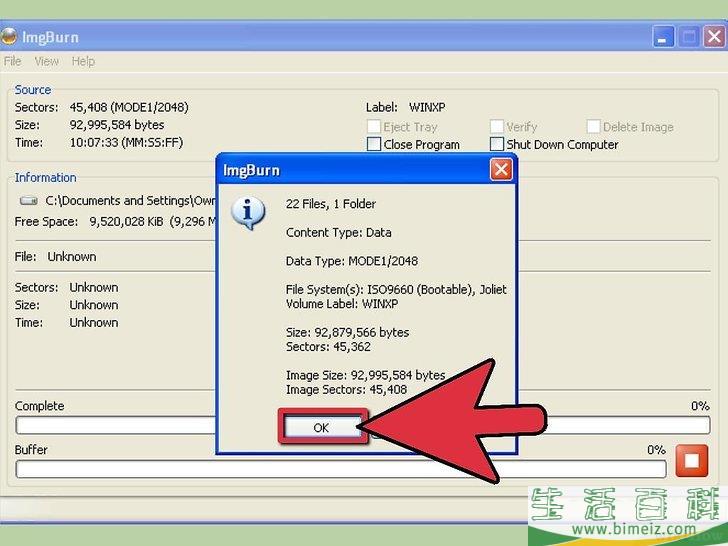Click the 'WINXP' label value

[427, 107]
